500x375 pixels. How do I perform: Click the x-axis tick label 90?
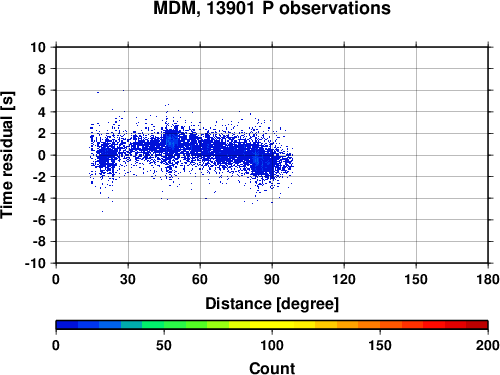pos(272,279)
